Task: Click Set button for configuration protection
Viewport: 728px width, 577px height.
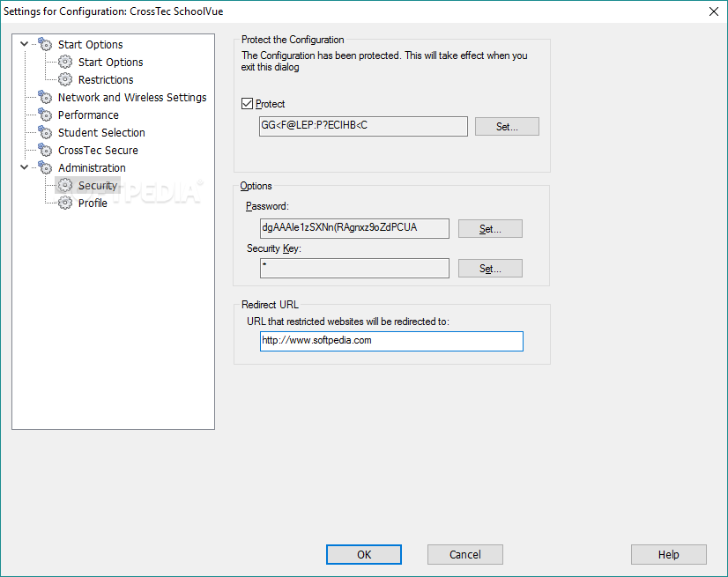Action: coord(507,126)
